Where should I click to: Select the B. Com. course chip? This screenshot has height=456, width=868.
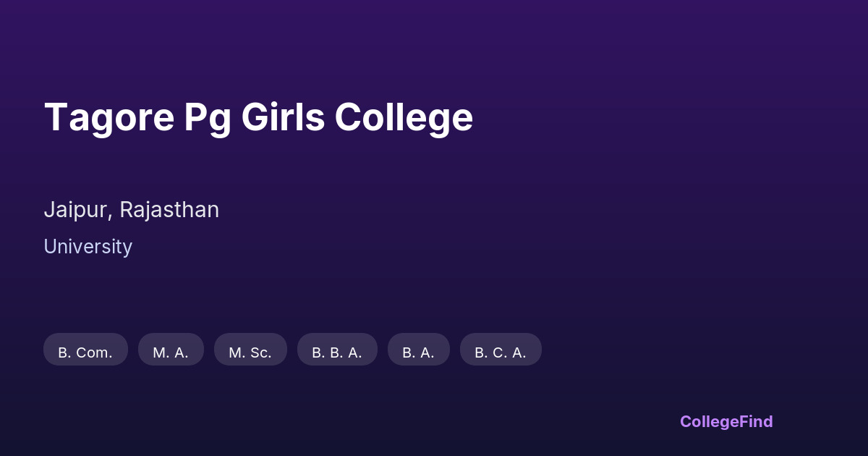click(x=85, y=350)
